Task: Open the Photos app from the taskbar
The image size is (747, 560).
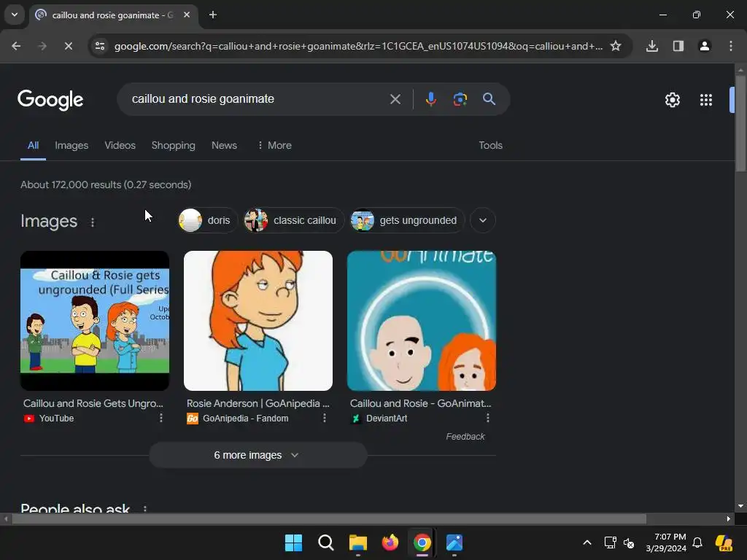Action: pos(454,542)
